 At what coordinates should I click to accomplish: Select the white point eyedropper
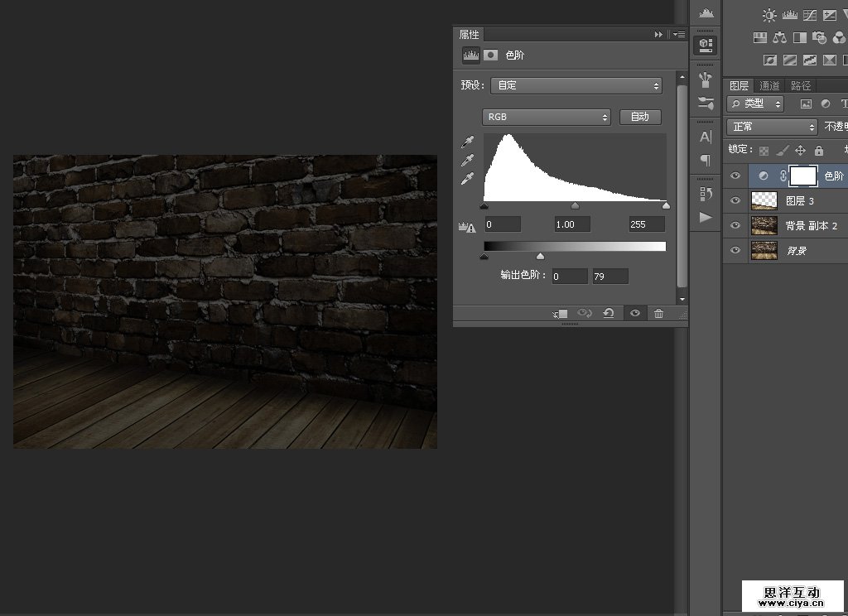(x=468, y=179)
